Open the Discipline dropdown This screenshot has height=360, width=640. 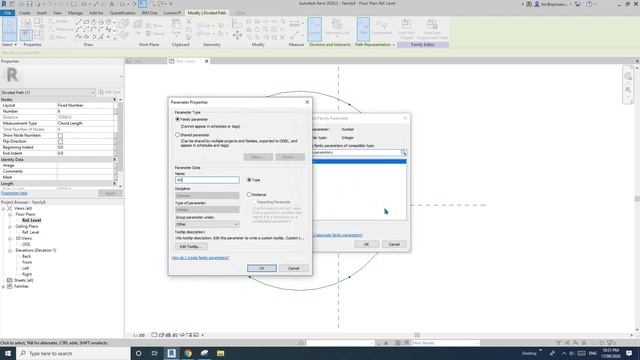tap(207, 196)
